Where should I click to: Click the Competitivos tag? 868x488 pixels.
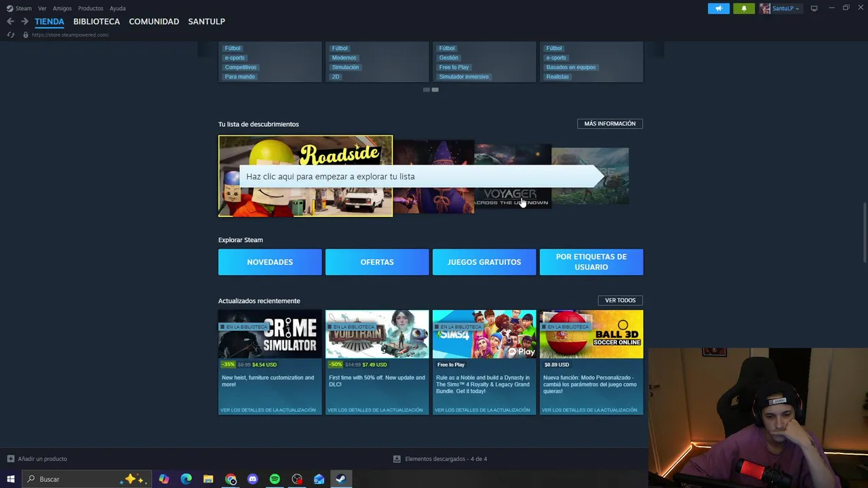241,67
